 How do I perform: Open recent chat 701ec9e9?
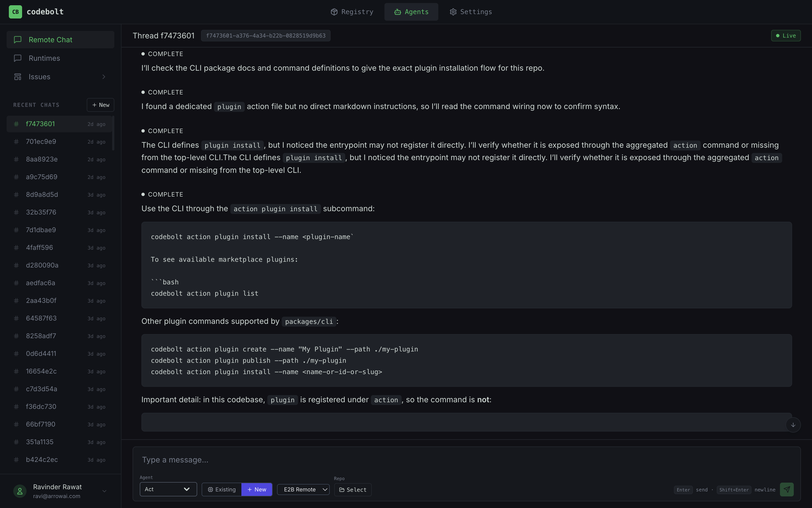[59, 141]
